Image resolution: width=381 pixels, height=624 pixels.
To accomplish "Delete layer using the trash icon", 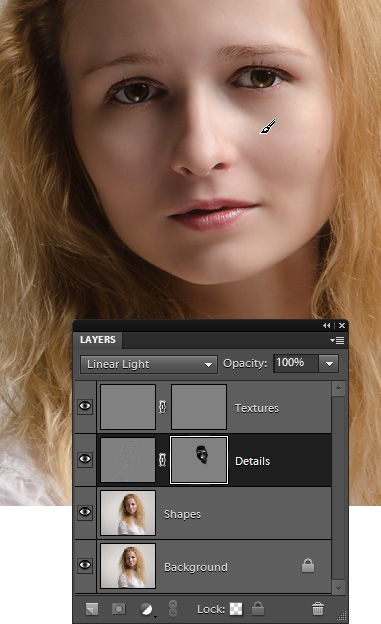I will (x=318, y=608).
